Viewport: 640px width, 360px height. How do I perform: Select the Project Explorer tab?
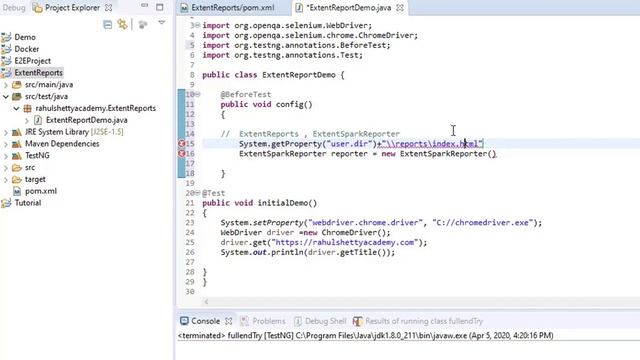click(72, 7)
